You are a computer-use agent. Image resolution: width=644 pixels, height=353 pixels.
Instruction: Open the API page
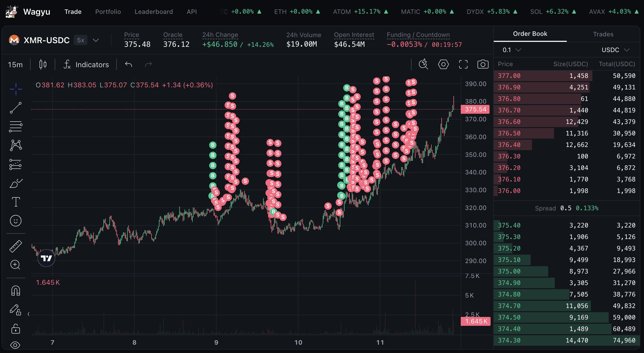tap(192, 12)
